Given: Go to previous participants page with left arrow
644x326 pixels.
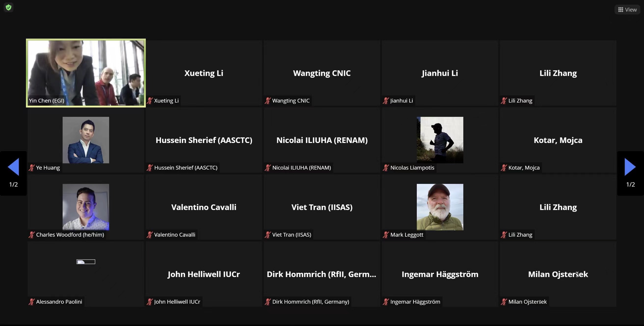Looking at the screenshot, I should pyautogui.click(x=13, y=167).
